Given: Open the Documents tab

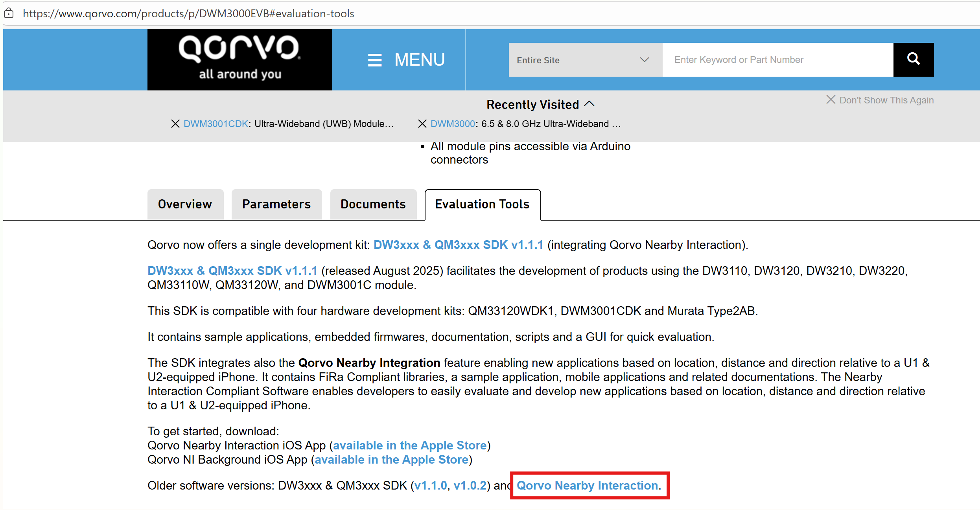Looking at the screenshot, I should click(x=373, y=204).
